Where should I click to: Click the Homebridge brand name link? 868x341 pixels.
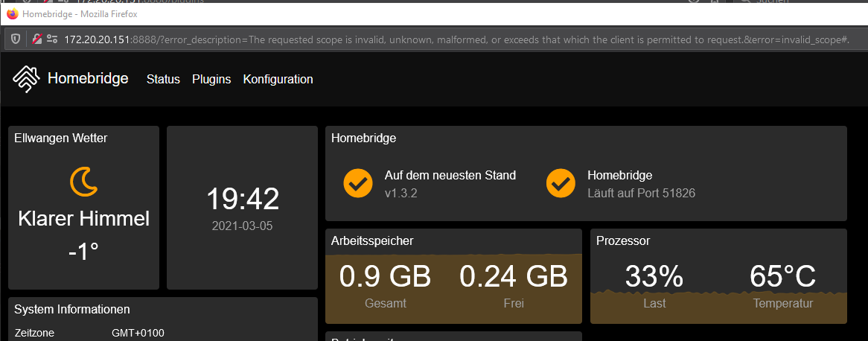[x=88, y=78]
